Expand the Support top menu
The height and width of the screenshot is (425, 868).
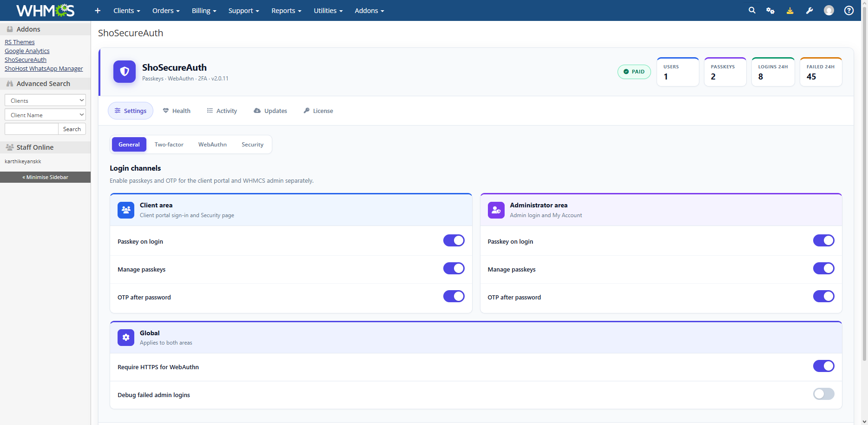coord(243,11)
